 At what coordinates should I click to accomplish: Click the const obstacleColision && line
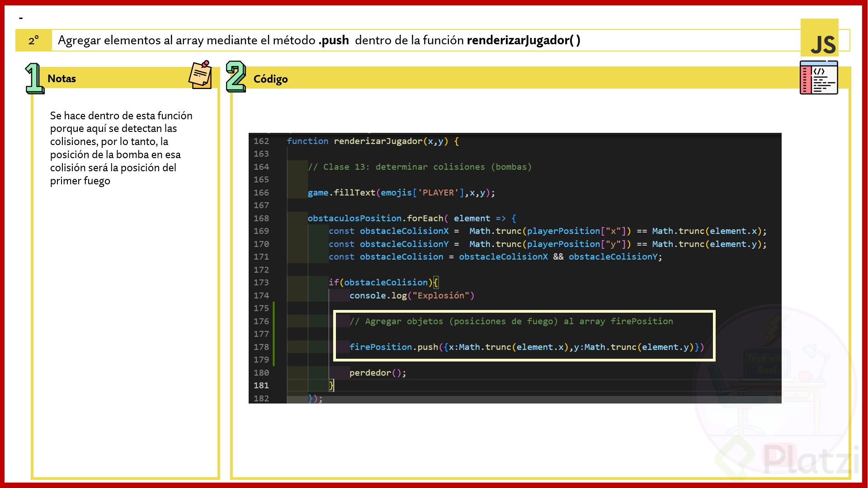[x=495, y=257]
